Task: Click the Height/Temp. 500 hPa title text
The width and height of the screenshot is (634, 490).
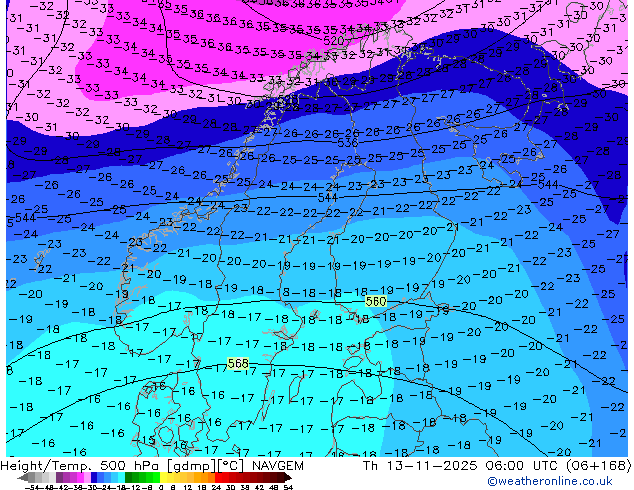Action: (80, 466)
